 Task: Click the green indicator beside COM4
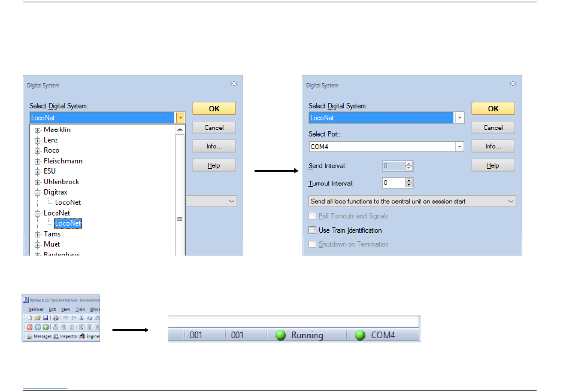(360, 335)
